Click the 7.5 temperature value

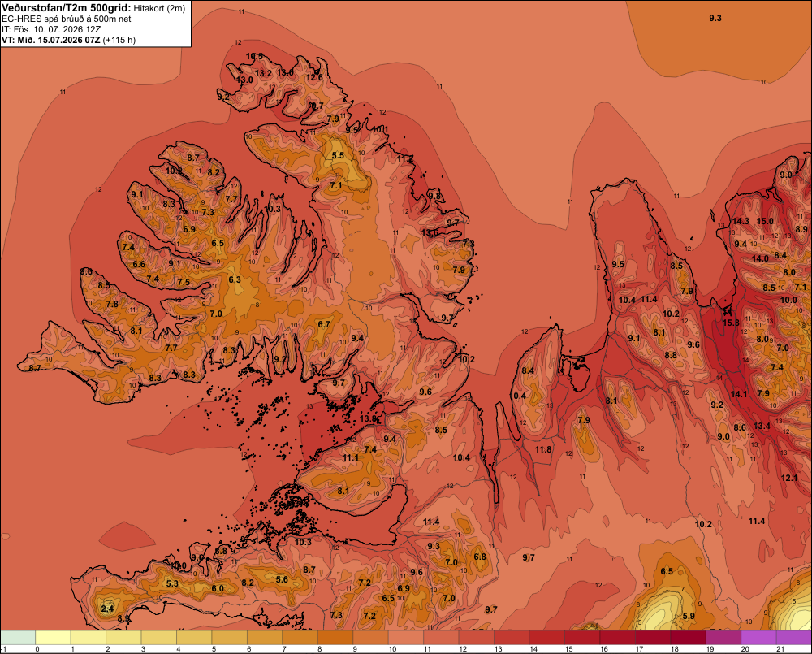coord(184,283)
